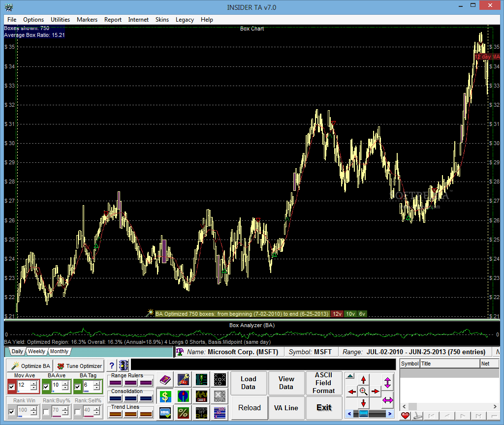Click the first purple Range Rulers swatch
Viewport: 504px width, 425px height.
(x=115, y=383)
